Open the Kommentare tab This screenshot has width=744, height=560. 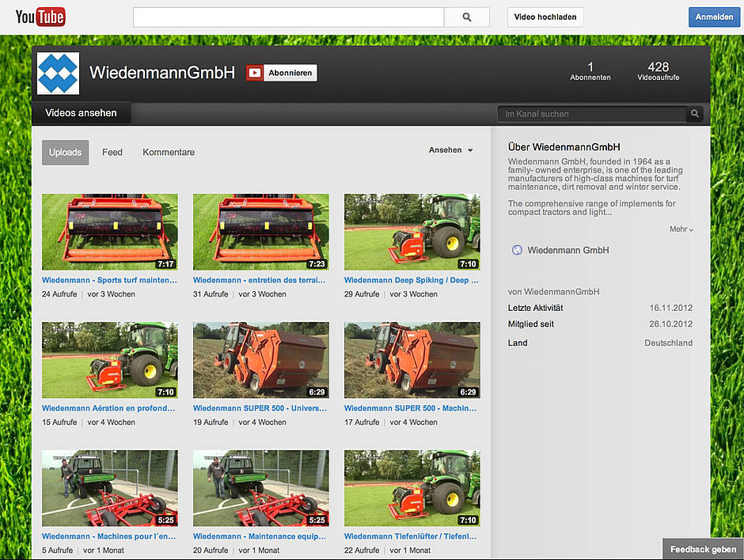[169, 153]
